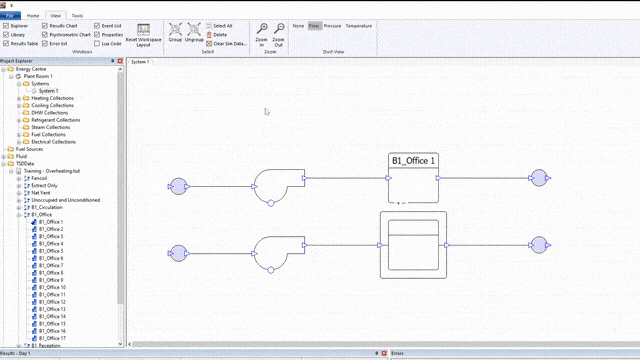Toggle the Psychrometric Chart checkbox
The height and width of the screenshot is (360, 640).
(45, 35)
